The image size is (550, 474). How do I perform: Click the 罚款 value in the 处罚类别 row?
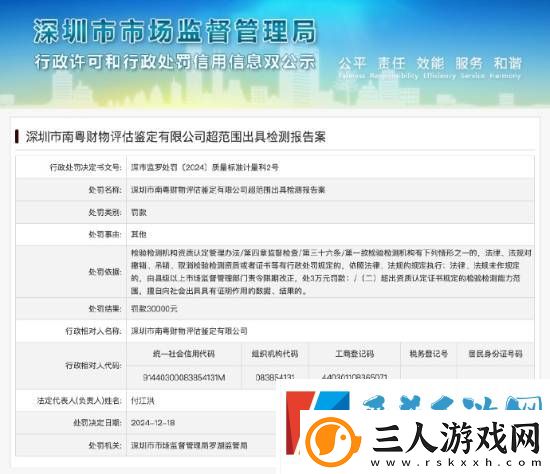click(x=139, y=212)
